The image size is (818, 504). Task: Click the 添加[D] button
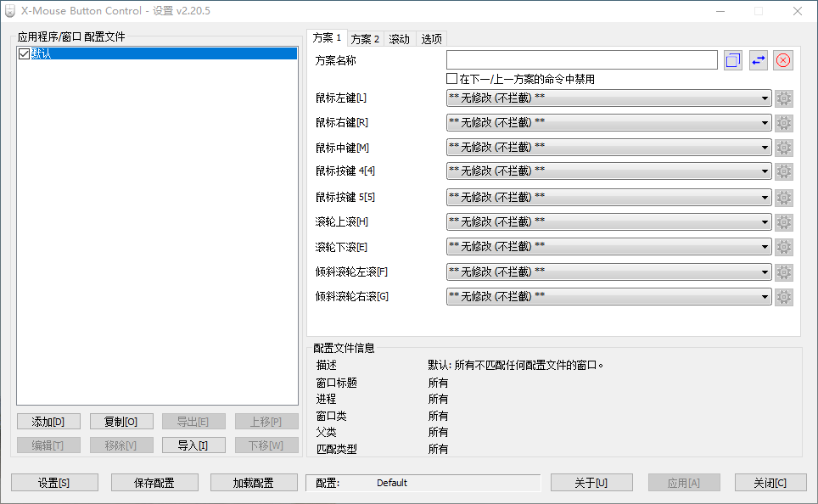48,421
